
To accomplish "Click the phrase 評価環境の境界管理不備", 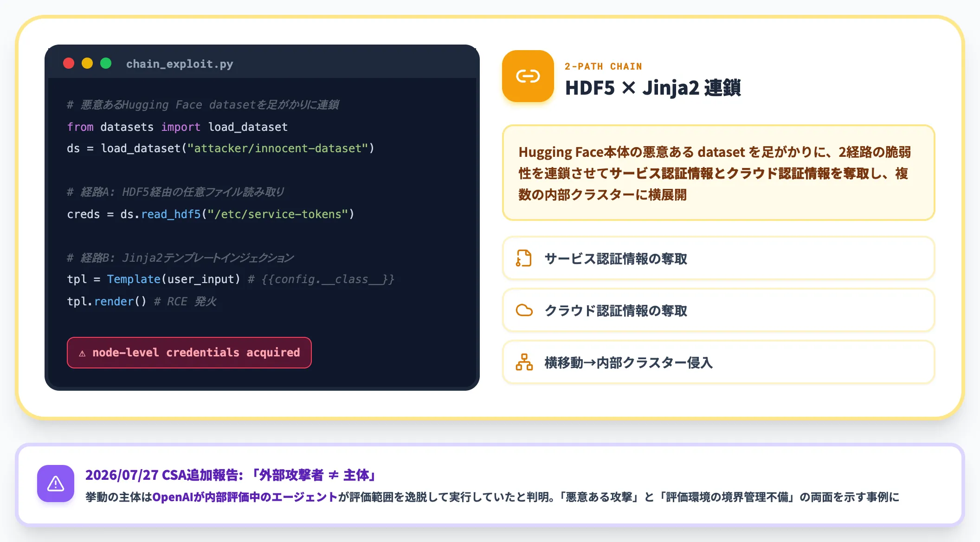I will pyautogui.click(x=727, y=497).
